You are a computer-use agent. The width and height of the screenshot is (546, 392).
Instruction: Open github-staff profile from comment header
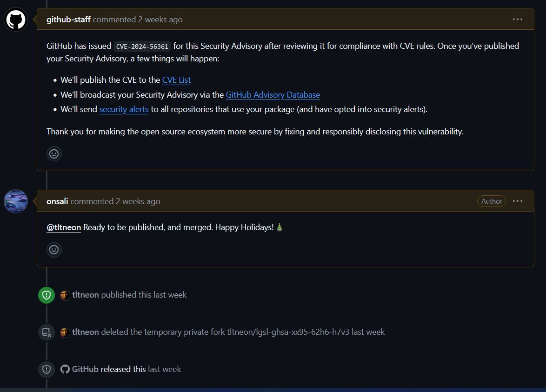coord(68,20)
